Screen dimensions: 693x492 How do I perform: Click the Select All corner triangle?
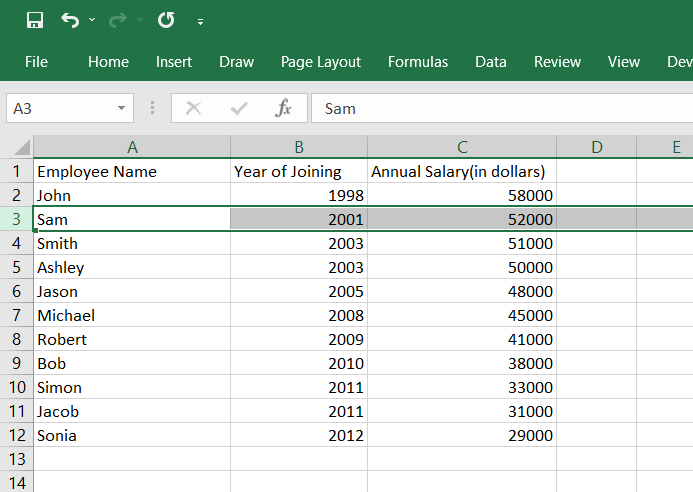coord(22,148)
